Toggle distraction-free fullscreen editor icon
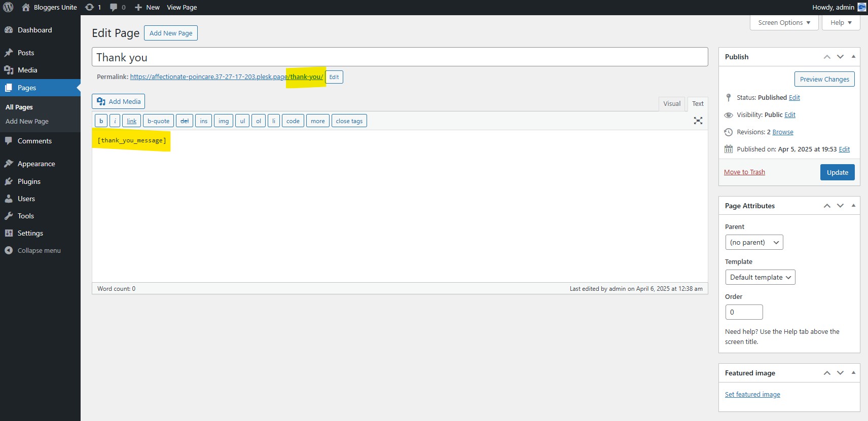This screenshot has width=868, height=421. click(698, 121)
